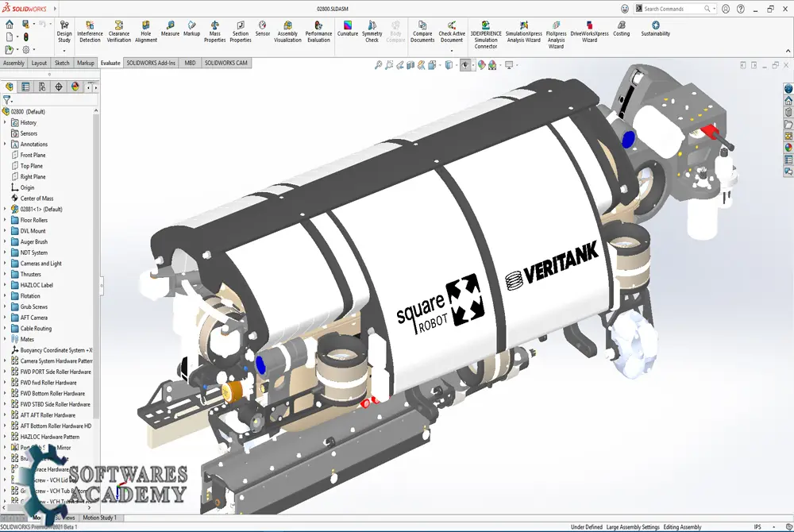
Task: Open the Design Study tool
Action: click(x=64, y=32)
